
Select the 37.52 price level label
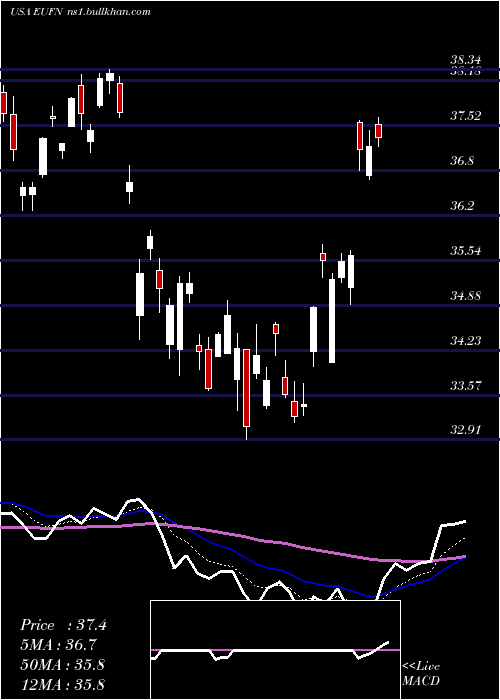(x=466, y=116)
